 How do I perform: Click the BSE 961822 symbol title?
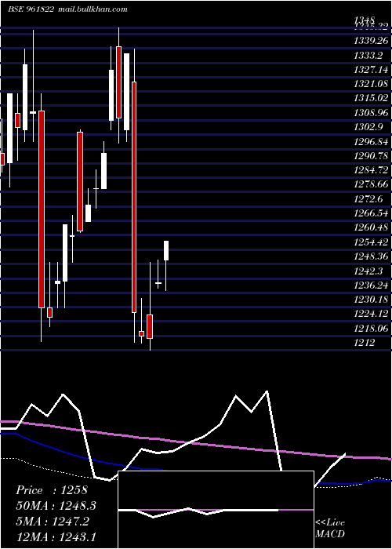[31, 9]
